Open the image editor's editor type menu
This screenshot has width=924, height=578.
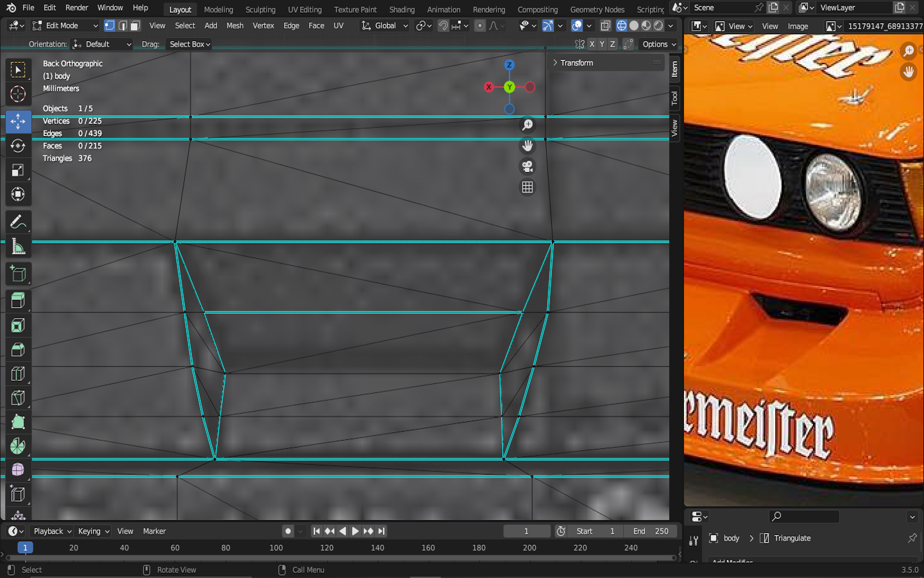699,26
